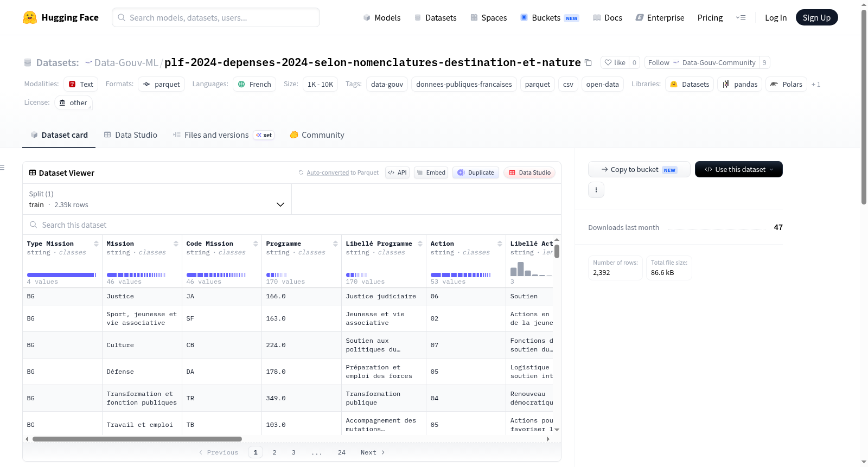Click the sidebar collapse icon at left edge
868x467 pixels.
tap(3, 168)
